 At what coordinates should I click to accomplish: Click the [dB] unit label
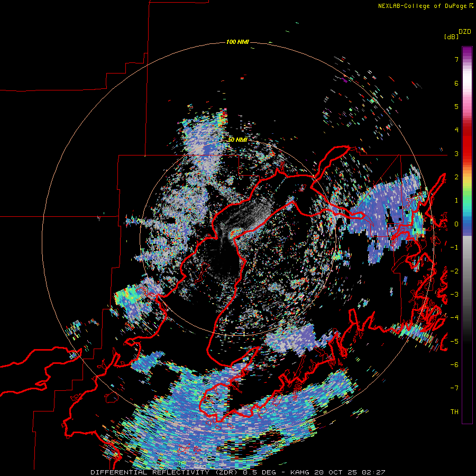451,36
